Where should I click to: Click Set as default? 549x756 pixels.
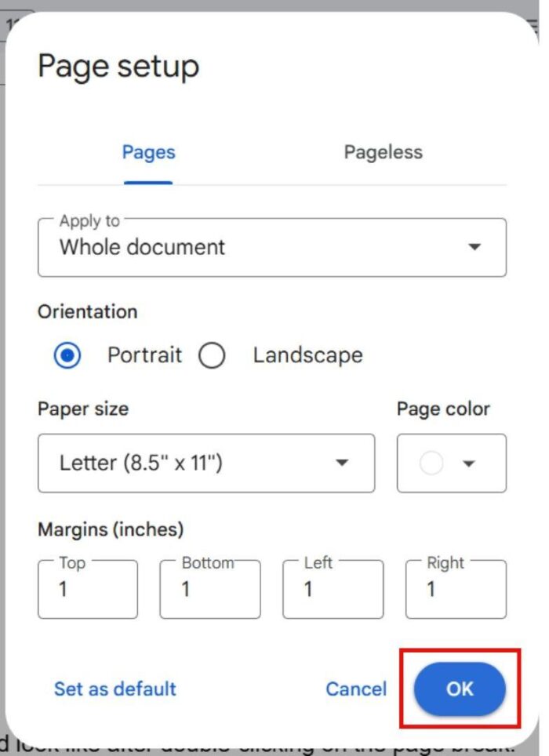tap(115, 689)
